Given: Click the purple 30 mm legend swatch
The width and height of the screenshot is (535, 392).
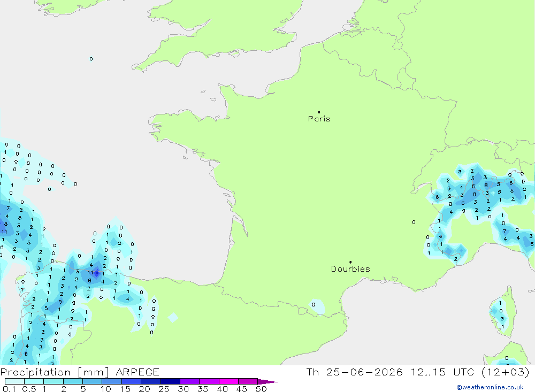Looking at the screenshot, I should pos(190,381).
